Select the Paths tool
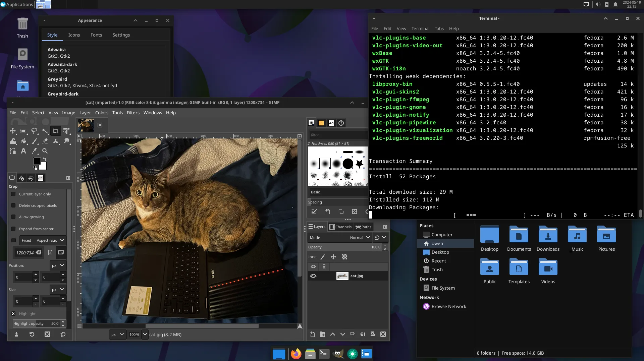The image size is (644, 361). 13,151
